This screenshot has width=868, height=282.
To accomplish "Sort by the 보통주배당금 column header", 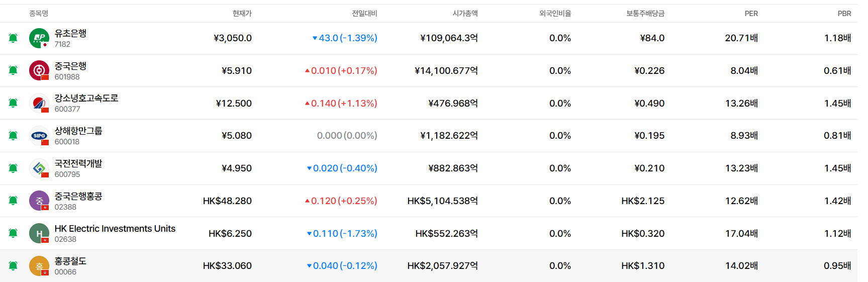I will [645, 14].
